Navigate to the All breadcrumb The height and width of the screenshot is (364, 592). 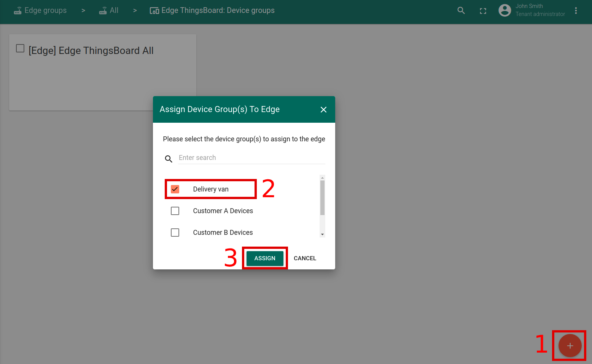pos(114,11)
